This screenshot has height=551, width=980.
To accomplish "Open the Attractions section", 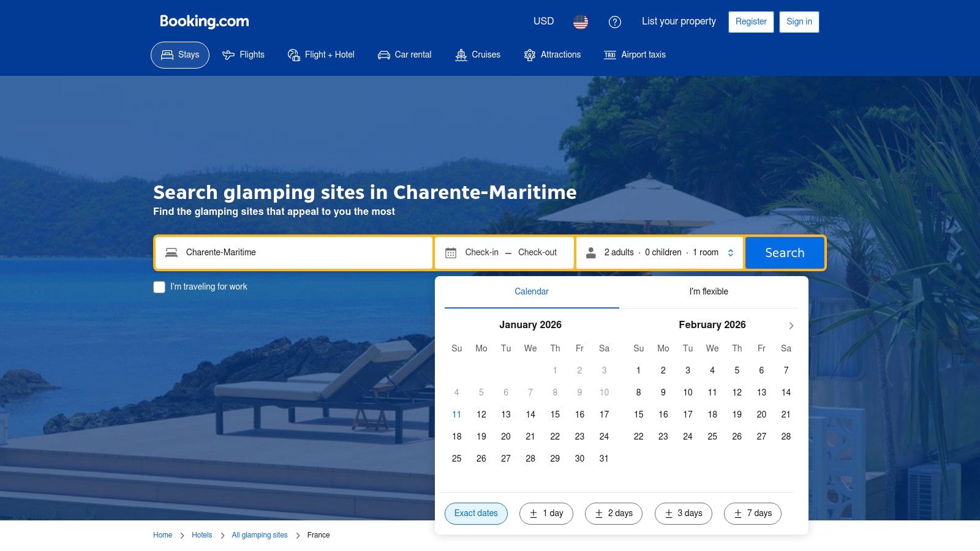I will click(x=552, y=55).
